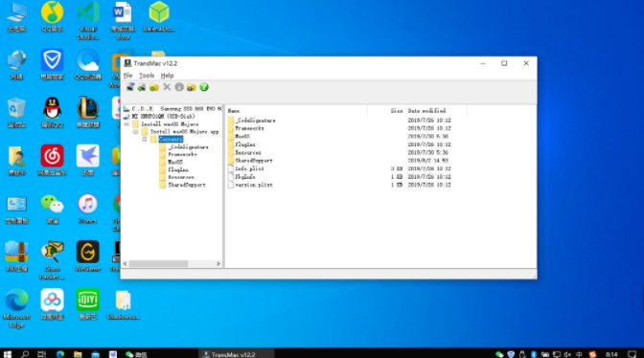Click the folder-with-blue-badge toolbar icon
644x358 pixels.
coord(192,87)
